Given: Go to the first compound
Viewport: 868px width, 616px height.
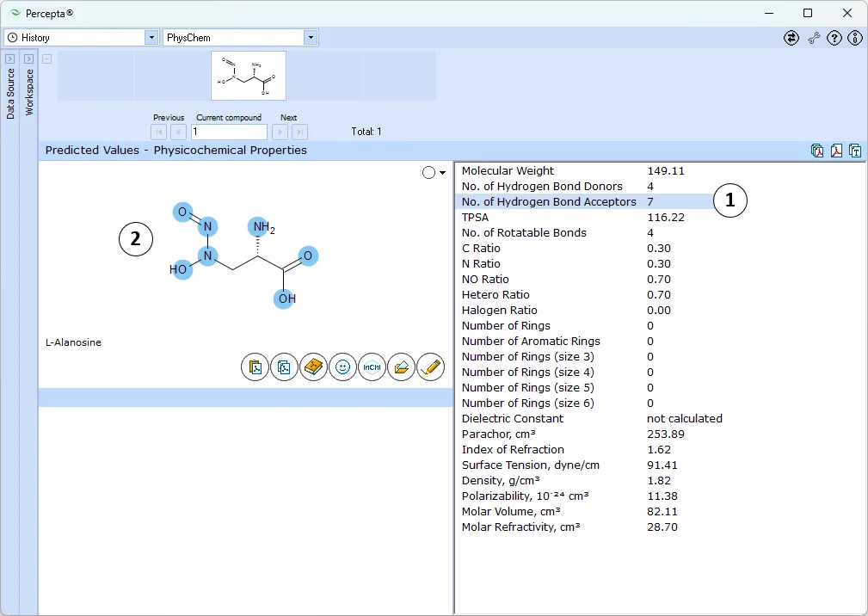Looking at the screenshot, I should pos(159,132).
